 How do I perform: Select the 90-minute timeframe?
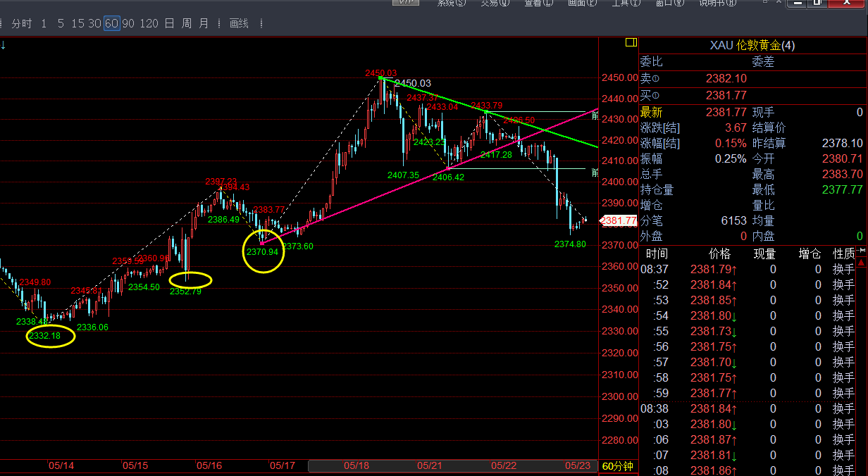pyautogui.click(x=128, y=23)
